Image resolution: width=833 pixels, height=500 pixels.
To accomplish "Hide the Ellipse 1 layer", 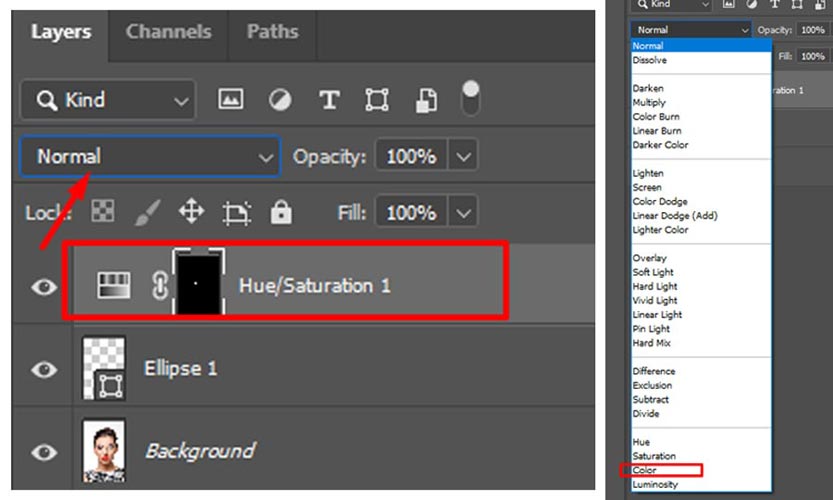I will (x=43, y=369).
